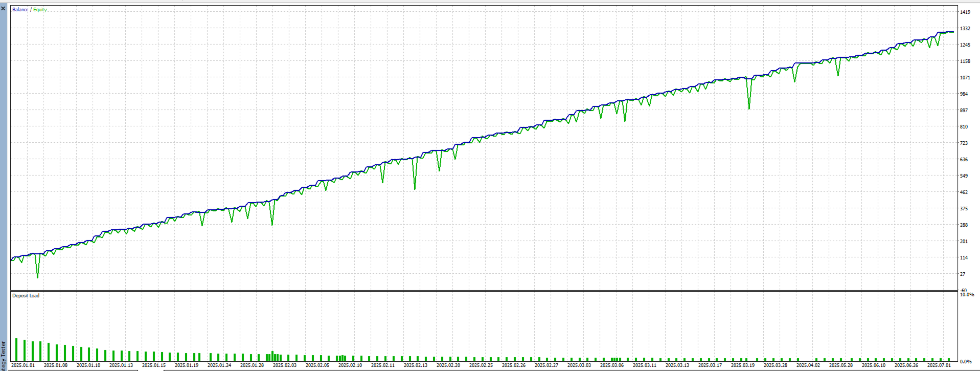Viewport: 980px width, 371px height.
Task: Click the 2025.03.19 date label
Action: click(743, 365)
